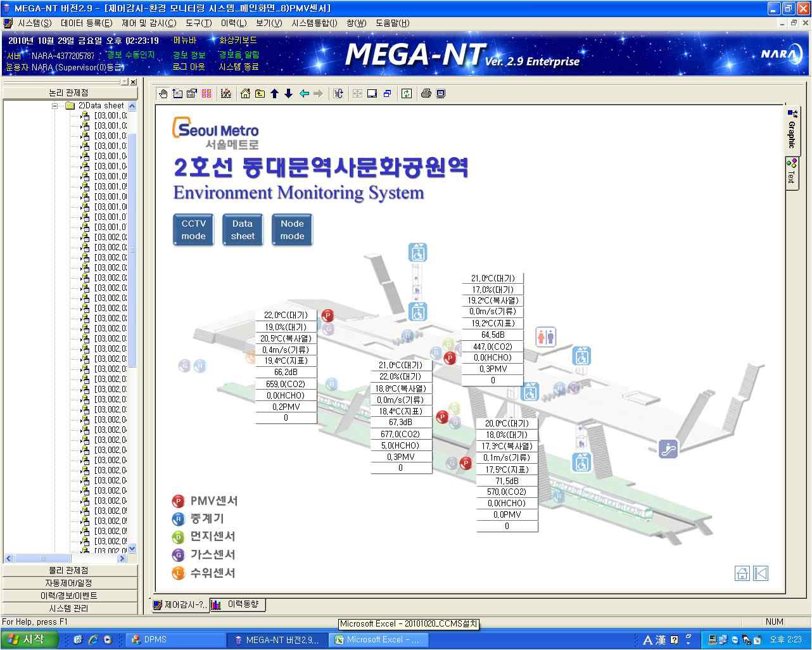Screen dimensions: 812x650
Task: Click the refresh green arrows toolbar icon
Action: pyautogui.click(x=407, y=94)
